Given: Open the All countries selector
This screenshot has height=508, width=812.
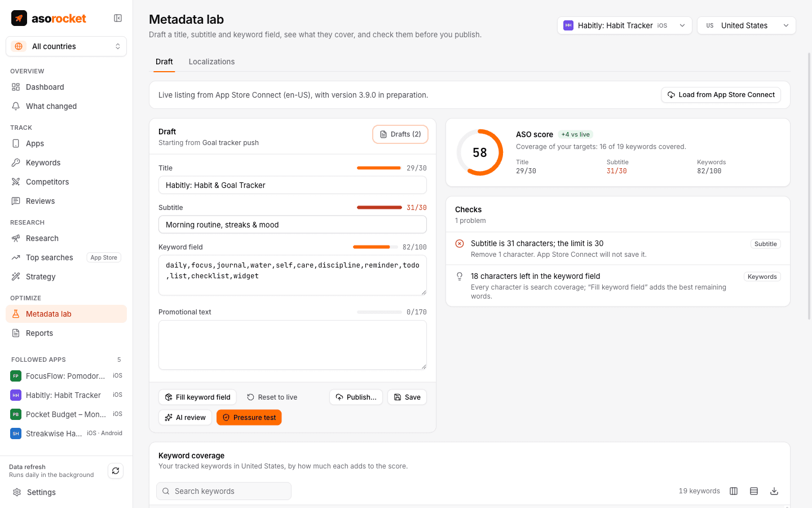Looking at the screenshot, I should click(66, 46).
